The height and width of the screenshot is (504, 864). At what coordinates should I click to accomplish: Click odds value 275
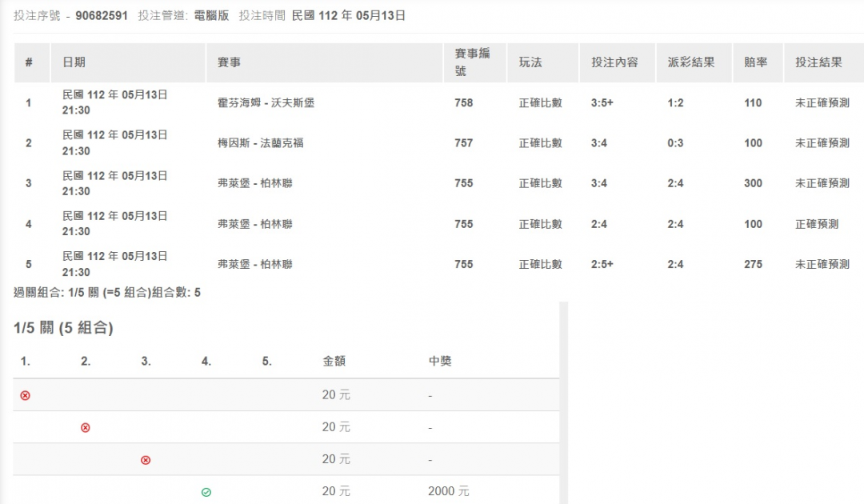(754, 264)
